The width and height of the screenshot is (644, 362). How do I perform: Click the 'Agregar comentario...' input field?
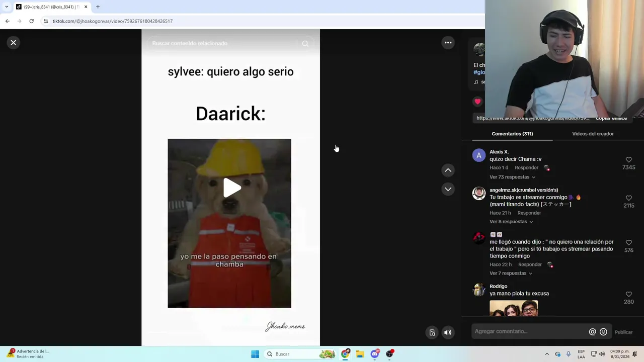[529, 332]
